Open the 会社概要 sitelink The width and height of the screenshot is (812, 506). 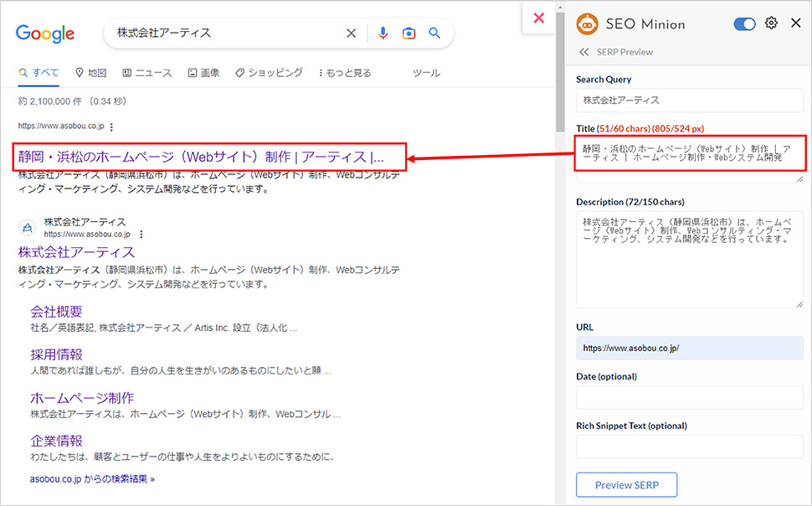(x=56, y=312)
